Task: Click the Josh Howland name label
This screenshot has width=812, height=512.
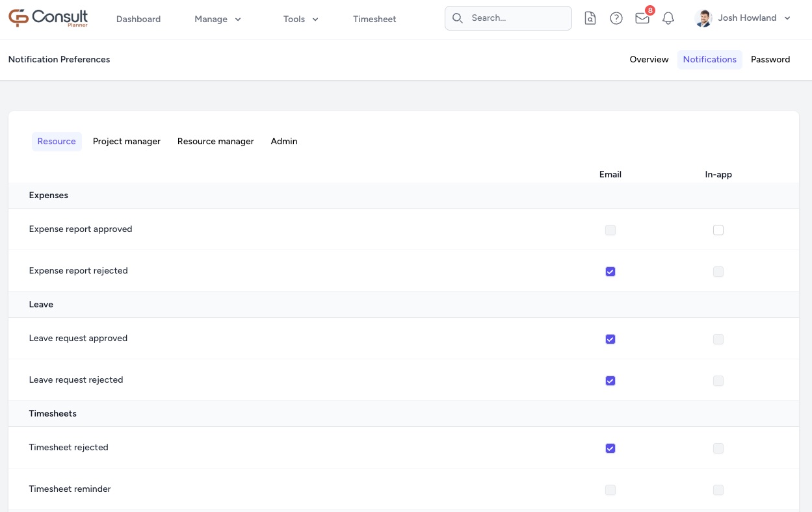Action: [747, 18]
